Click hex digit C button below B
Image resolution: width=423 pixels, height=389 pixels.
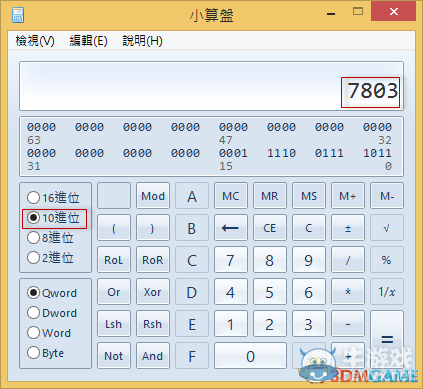192,260
